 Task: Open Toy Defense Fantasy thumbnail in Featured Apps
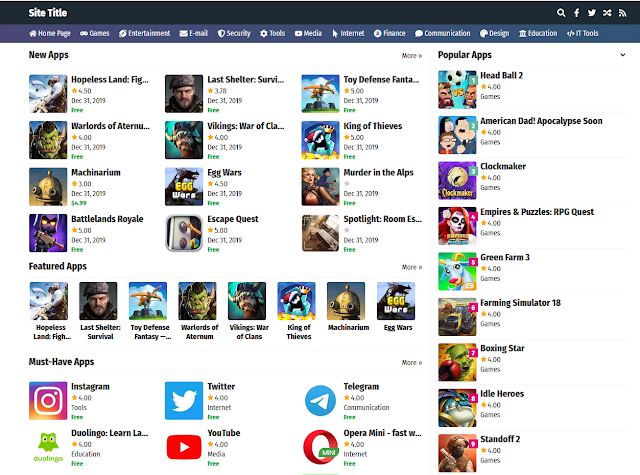(x=148, y=301)
